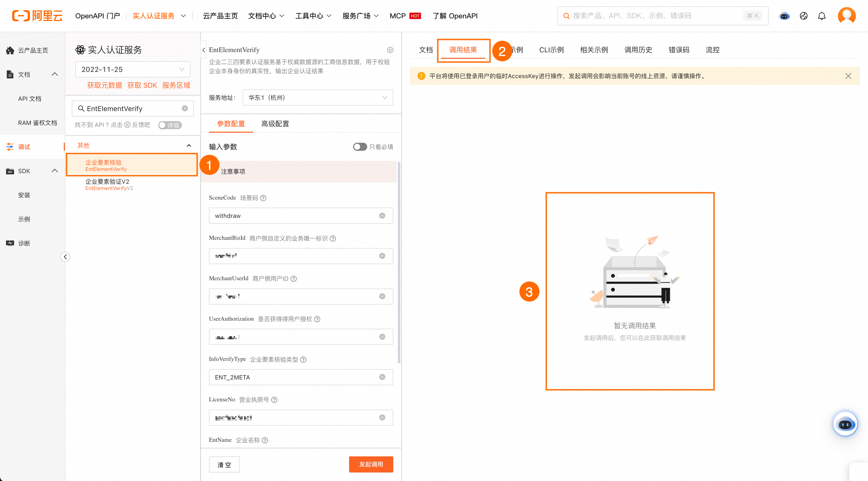868x481 pixels.
Task: Toggle the 只看必填 switch
Action: [360, 147]
